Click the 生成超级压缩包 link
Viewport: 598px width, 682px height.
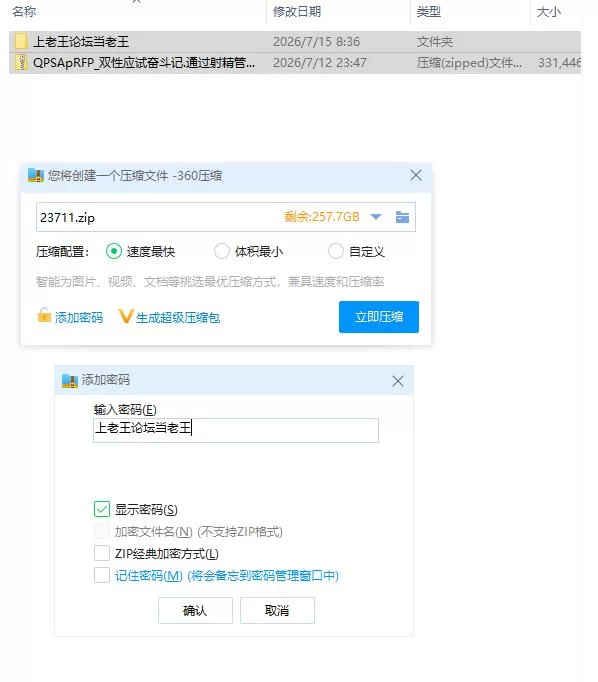[178, 318]
